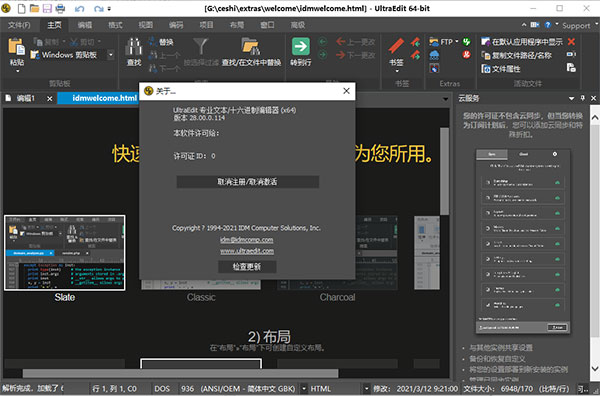Undo the last action
Screen dimensions: 600x396
point(80,8)
